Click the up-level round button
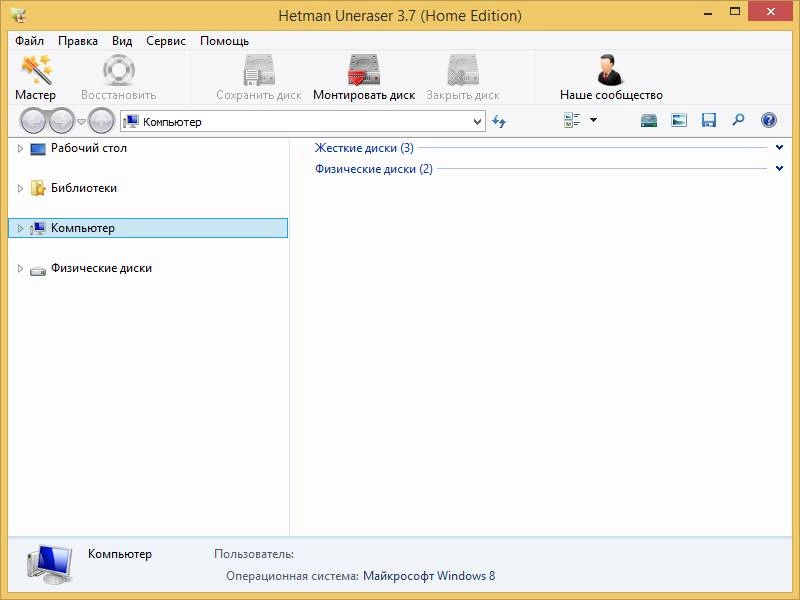Viewport: 800px width, 600px height. [x=101, y=121]
